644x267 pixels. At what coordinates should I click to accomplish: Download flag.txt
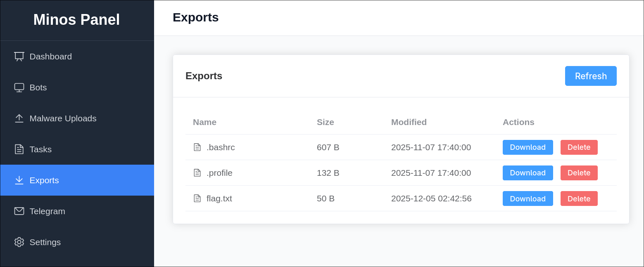click(x=528, y=198)
